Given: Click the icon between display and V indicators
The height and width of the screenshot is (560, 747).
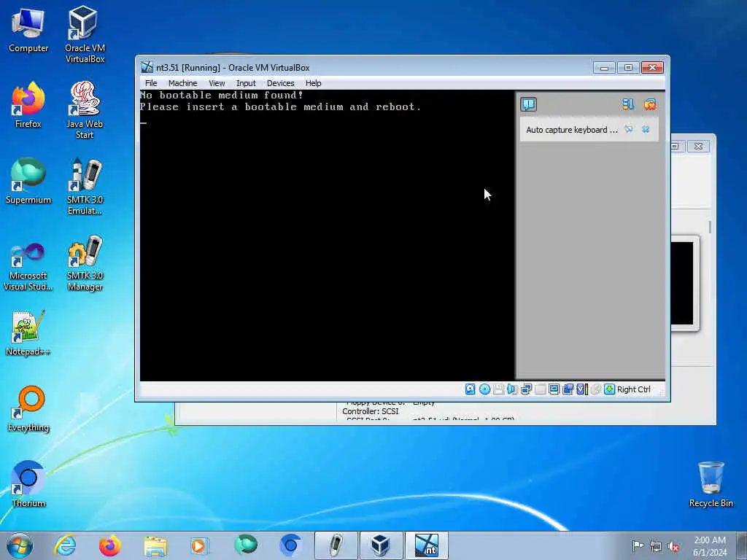Looking at the screenshot, I should (x=568, y=389).
